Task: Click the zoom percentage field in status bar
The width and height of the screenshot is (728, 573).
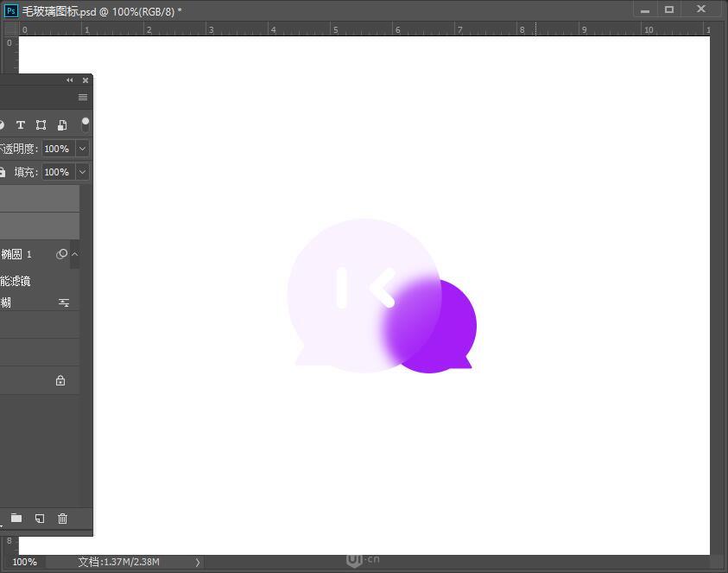Action: click(x=24, y=562)
